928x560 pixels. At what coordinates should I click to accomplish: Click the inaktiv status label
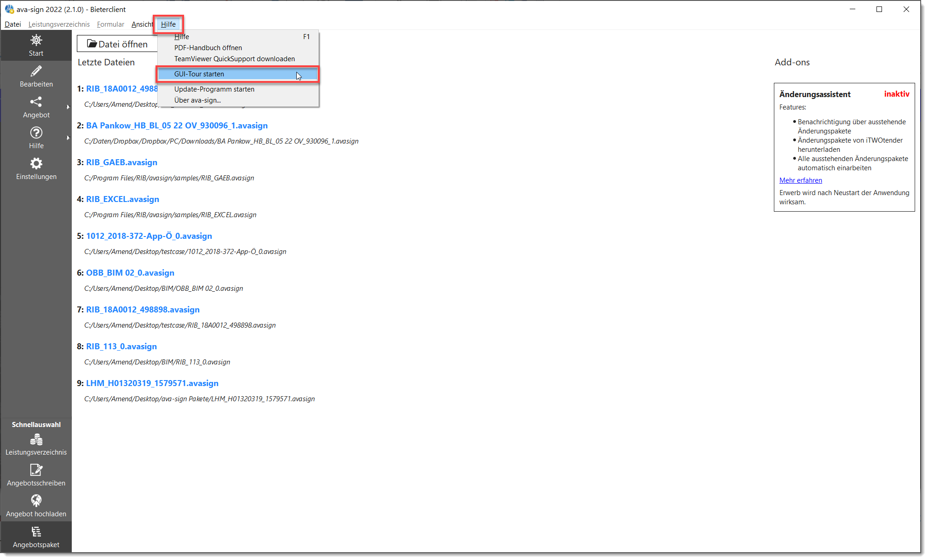tap(896, 94)
